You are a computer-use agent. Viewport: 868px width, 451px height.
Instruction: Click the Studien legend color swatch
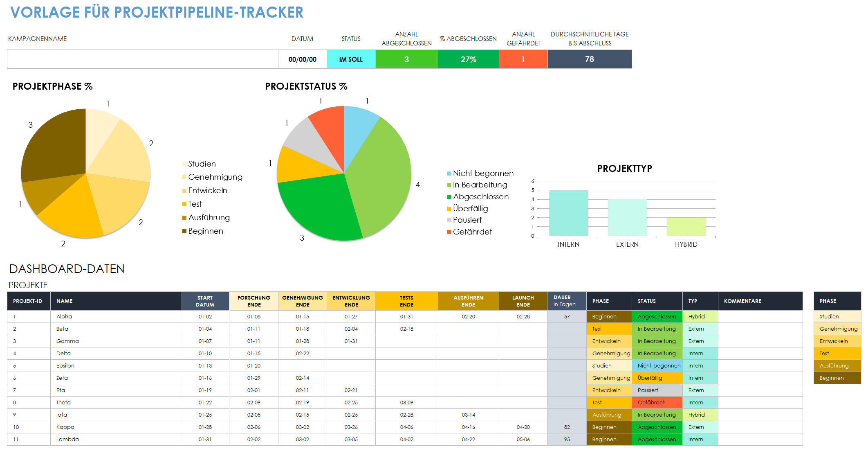[184, 164]
